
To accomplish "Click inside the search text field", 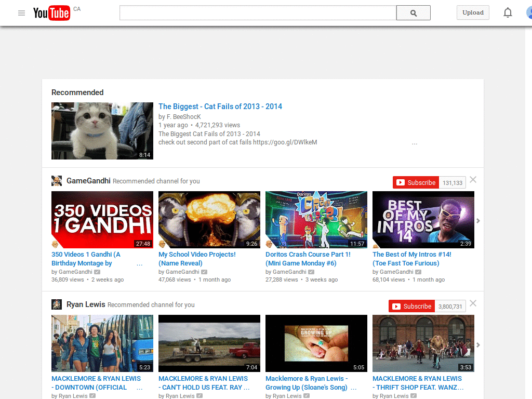I will coord(258,13).
